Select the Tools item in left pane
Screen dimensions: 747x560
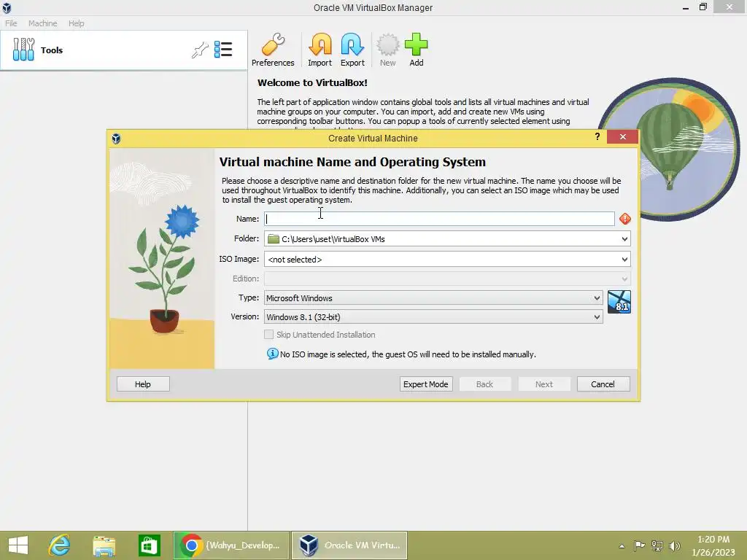coord(123,50)
